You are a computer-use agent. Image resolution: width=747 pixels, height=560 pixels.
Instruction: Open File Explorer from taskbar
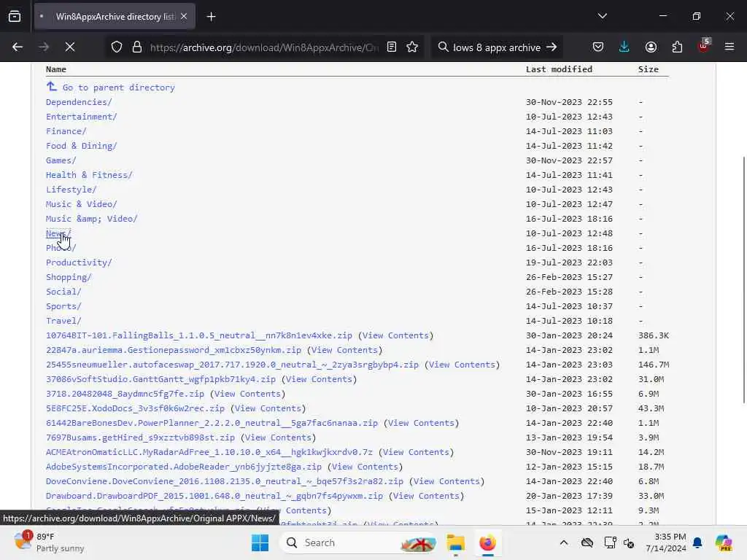tap(455, 542)
